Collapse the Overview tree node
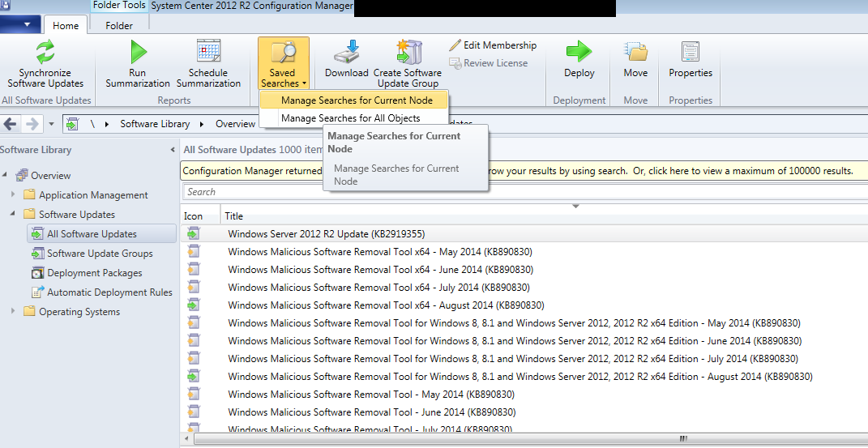This screenshot has width=868, height=448. (5, 175)
